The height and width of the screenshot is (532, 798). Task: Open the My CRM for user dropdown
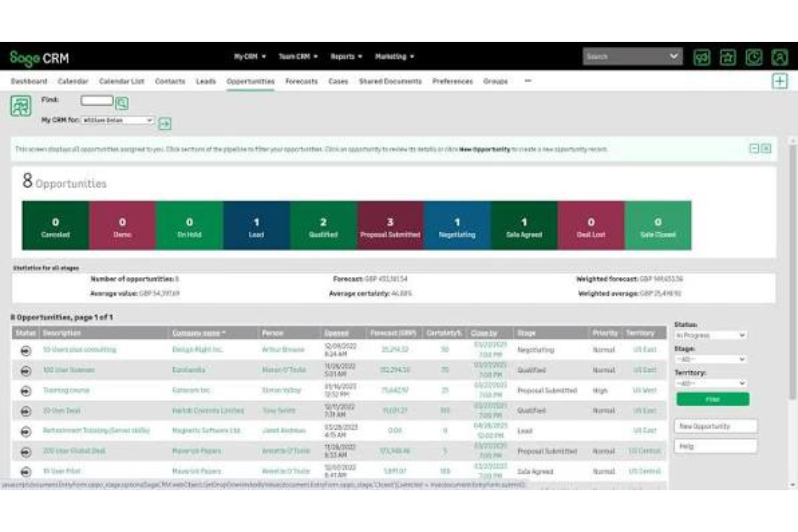117,120
